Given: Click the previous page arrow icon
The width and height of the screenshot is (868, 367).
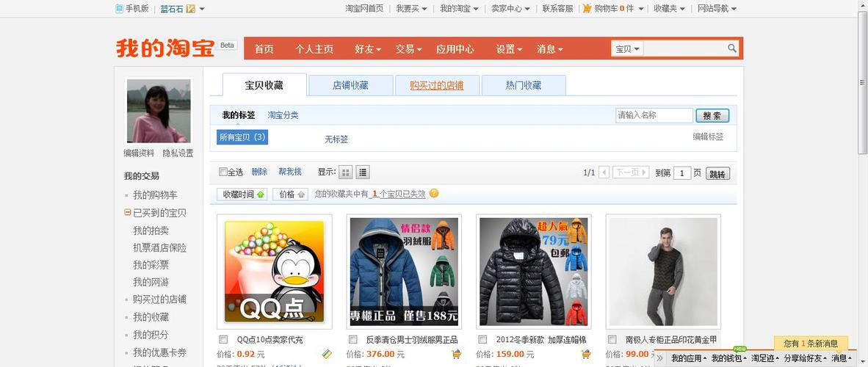Looking at the screenshot, I should [x=604, y=172].
